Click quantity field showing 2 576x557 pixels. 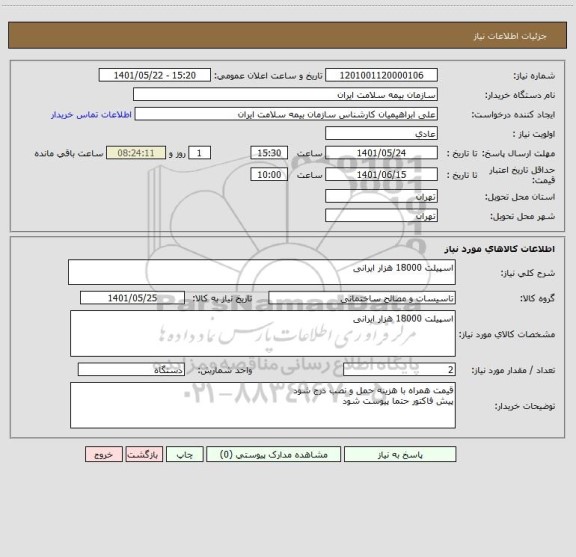[x=399, y=370]
